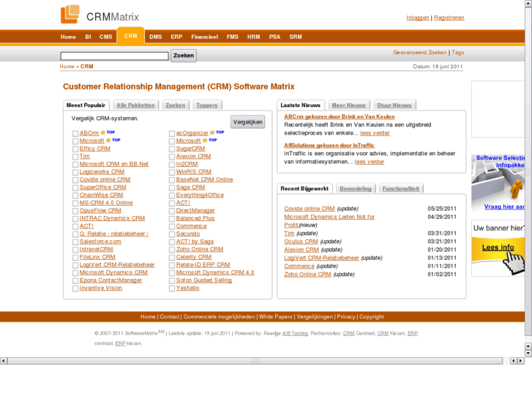This screenshot has height=399, width=532.
Task: Open AllSolutions gekozen door InTraffic article
Action: point(329,146)
